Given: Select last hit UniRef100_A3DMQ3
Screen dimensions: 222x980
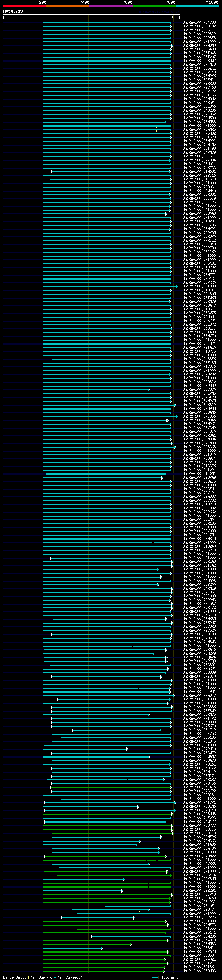Looking at the screenshot, I should [199, 971].
